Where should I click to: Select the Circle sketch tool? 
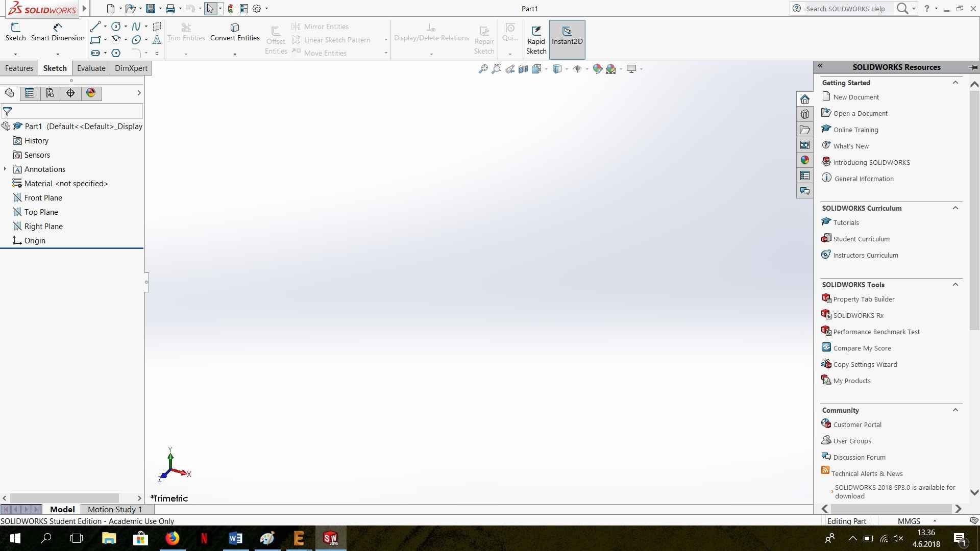[x=116, y=27]
